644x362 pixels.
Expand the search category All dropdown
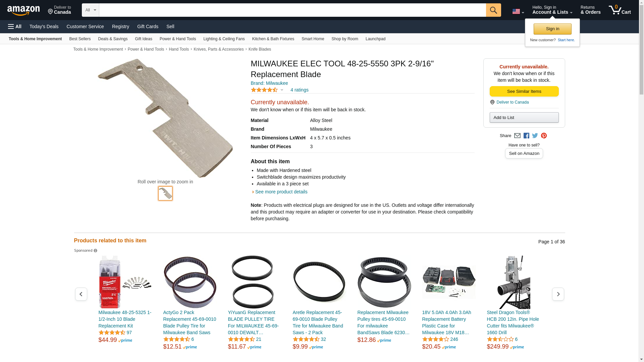91,10
